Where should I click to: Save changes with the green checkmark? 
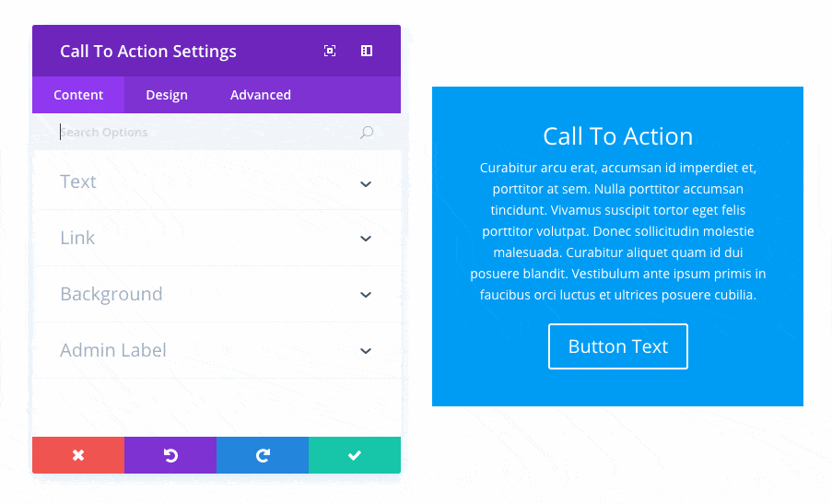tap(355, 455)
